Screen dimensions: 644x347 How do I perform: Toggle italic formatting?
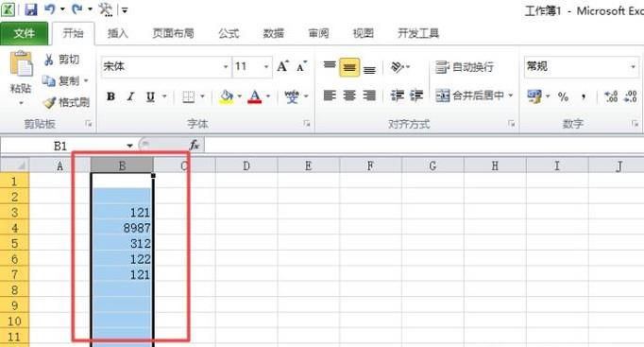130,96
